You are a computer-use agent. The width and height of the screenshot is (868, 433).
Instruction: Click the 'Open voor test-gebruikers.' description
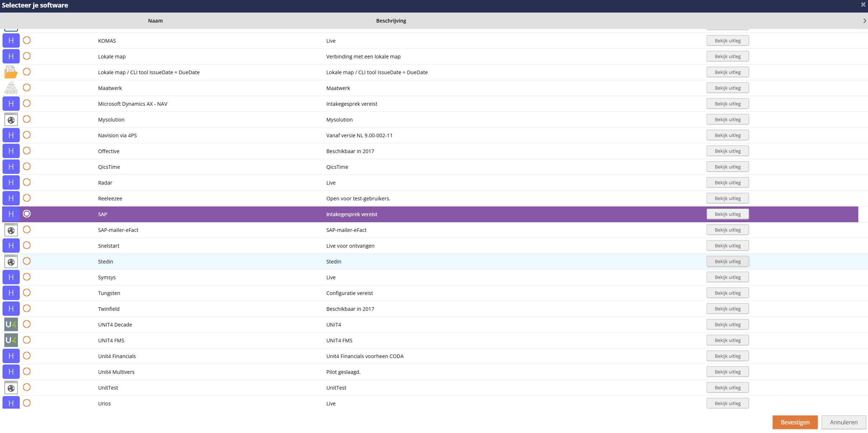(358, 199)
